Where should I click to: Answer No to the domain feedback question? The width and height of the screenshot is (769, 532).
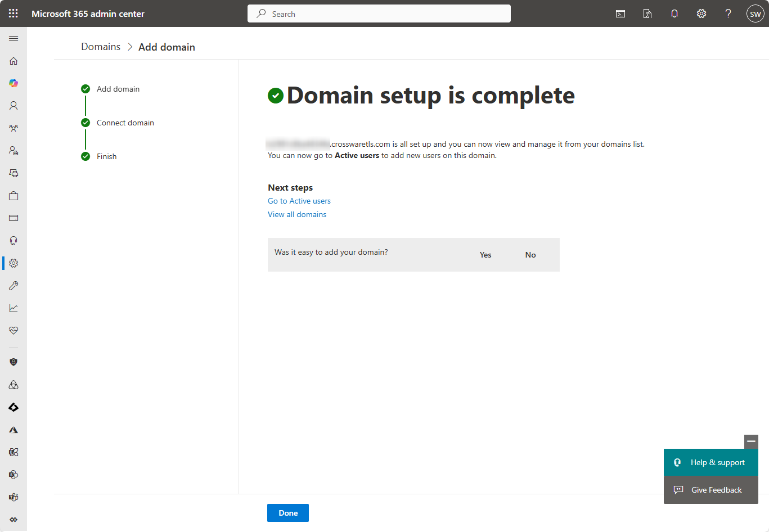530,255
